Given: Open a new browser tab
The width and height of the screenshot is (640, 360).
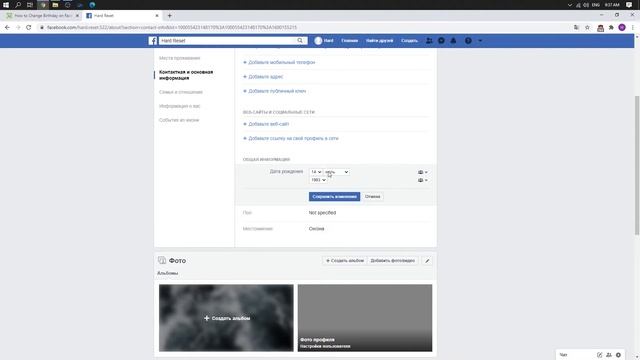Looking at the screenshot, I should [169, 16].
